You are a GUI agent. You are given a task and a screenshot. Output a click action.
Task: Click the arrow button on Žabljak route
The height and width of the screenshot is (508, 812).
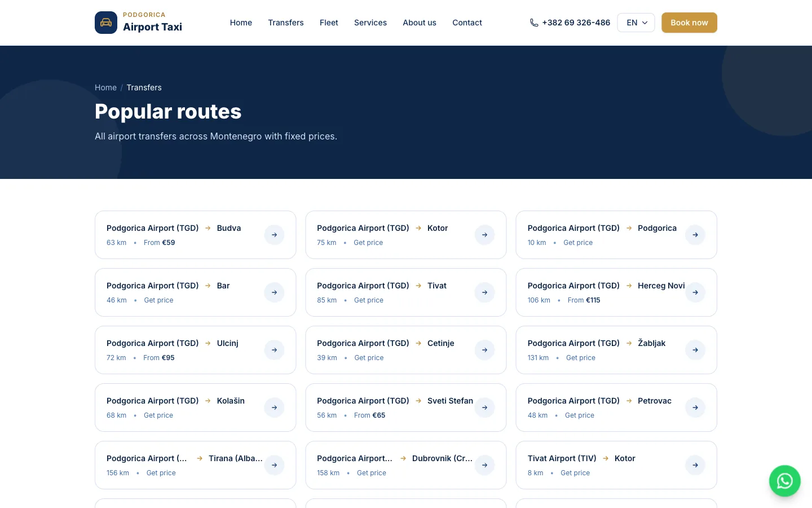pos(695,350)
